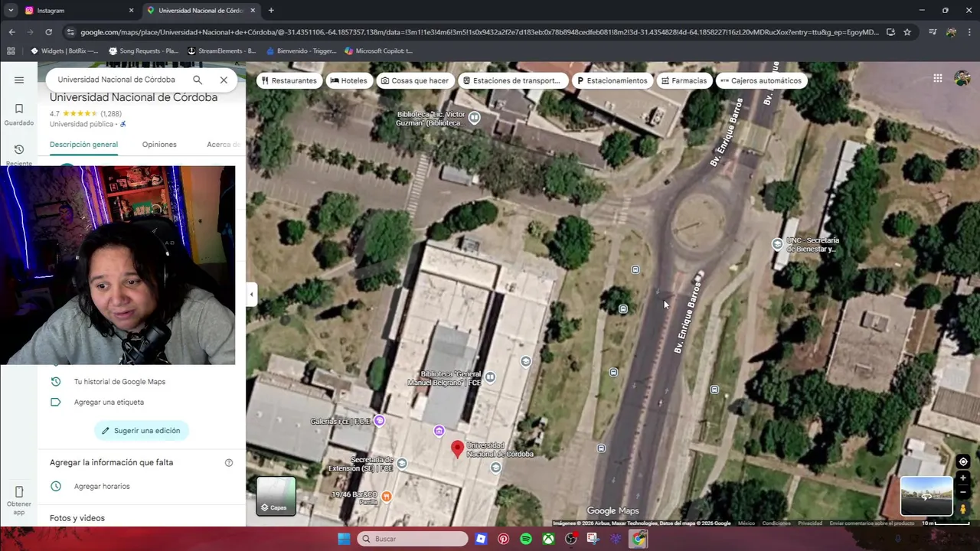Select the UNC Secretaría de Bienestar marker

coord(777,244)
